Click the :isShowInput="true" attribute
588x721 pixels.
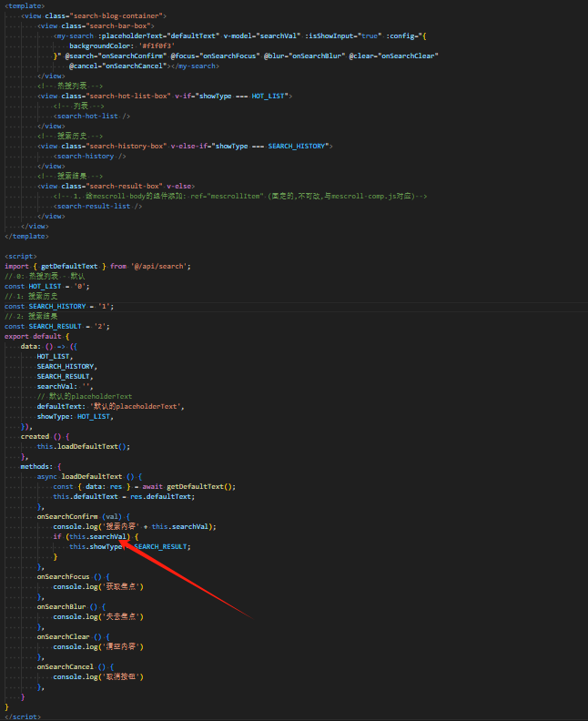pos(343,36)
